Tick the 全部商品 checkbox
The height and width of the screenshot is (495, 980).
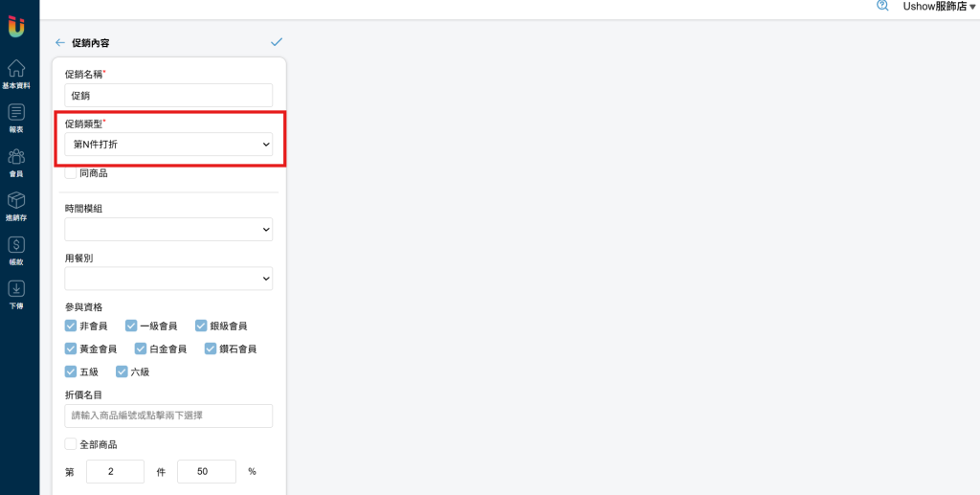click(71, 444)
